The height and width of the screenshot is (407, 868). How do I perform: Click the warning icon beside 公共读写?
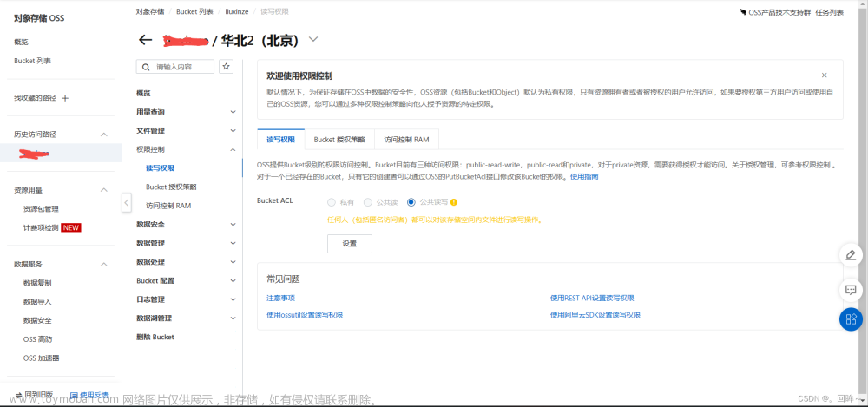(453, 202)
